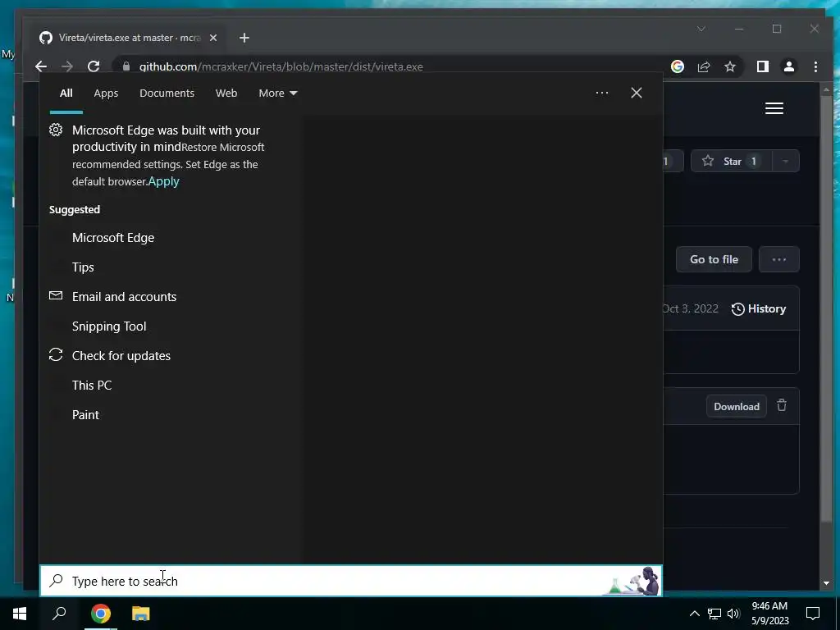Download vireta.exe via Download button
The height and width of the screenshot is (630, 840).
pos(736,407)
